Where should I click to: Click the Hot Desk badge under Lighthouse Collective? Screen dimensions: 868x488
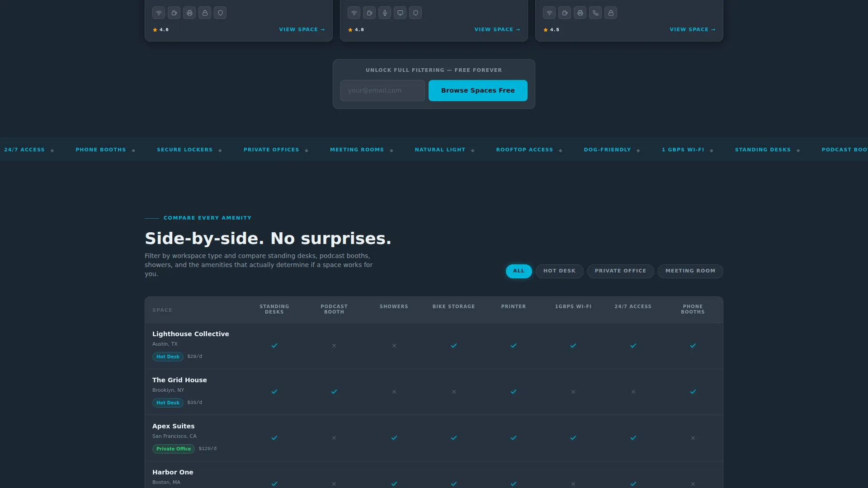[x=168, y=357]
